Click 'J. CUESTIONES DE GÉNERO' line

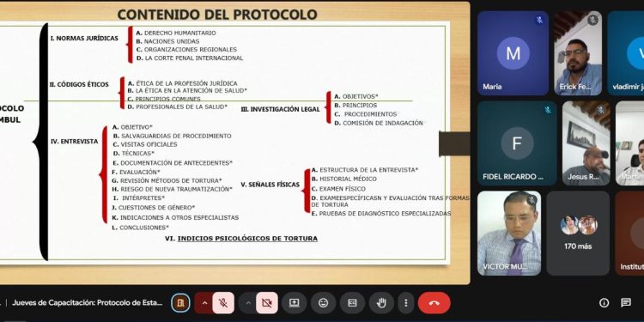pos(153,208)
